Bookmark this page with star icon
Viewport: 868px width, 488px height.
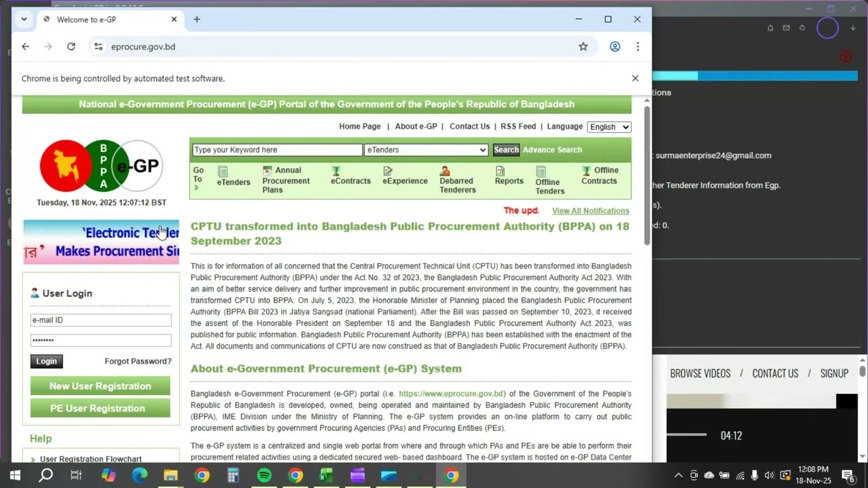coord(583,46)
